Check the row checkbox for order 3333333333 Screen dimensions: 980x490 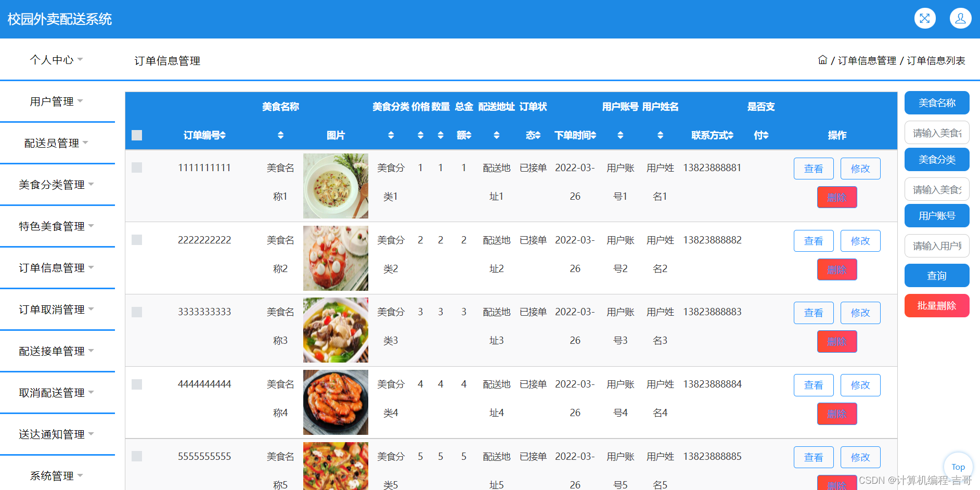pos(137,312)
